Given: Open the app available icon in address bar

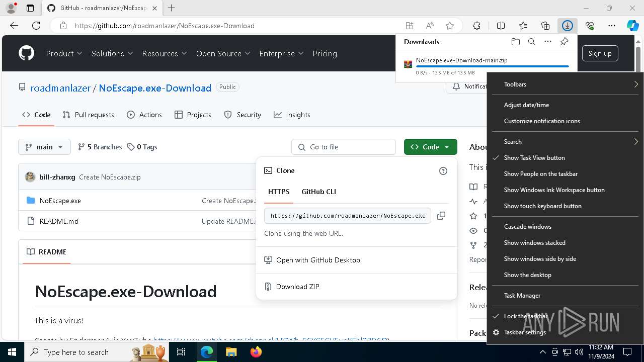Looking at the screenshot, I should coord(410,26).
